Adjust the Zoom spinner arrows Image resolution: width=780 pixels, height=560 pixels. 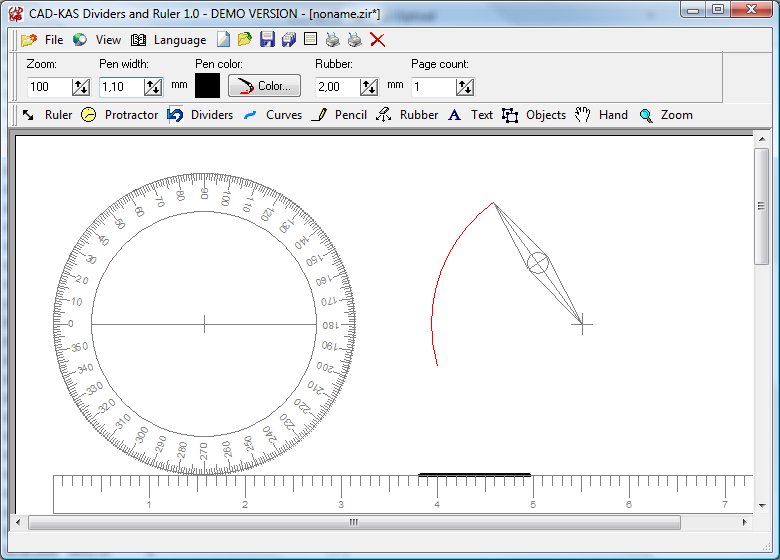click(x=81, y=87)
